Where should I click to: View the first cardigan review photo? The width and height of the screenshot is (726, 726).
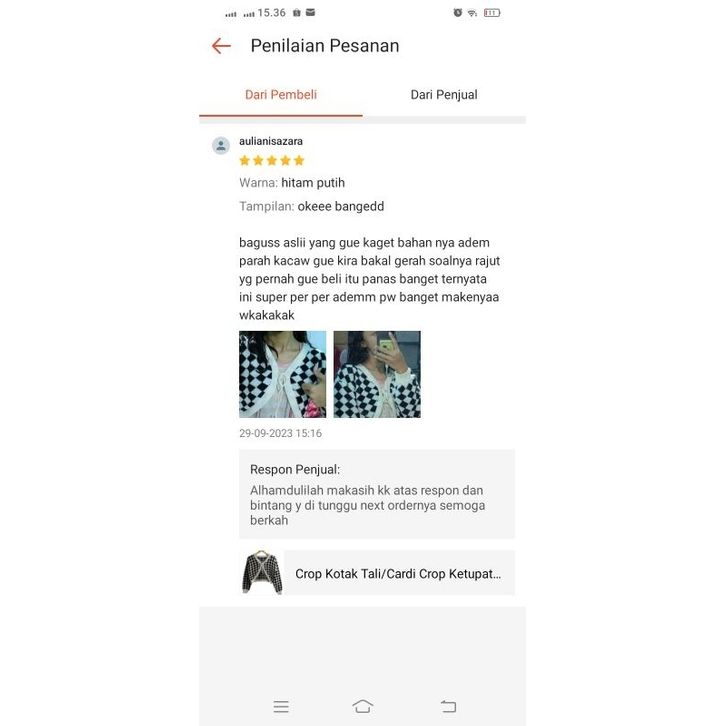pos(282,374)
